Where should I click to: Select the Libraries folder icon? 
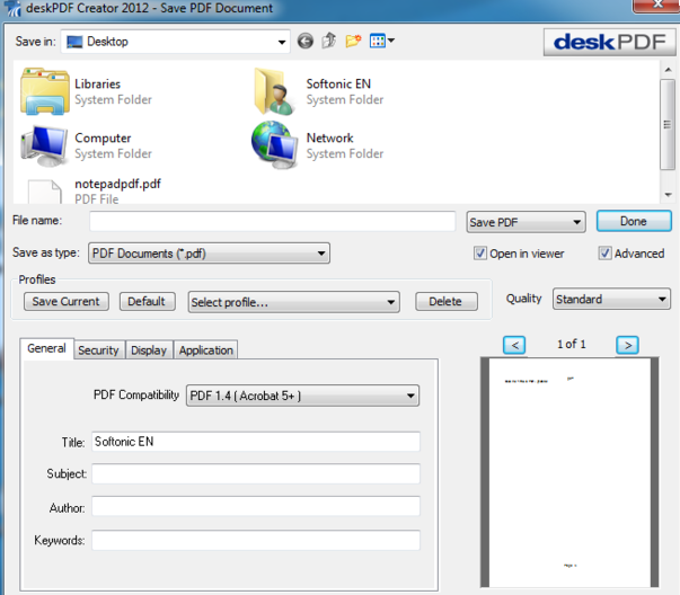[45, 91]
